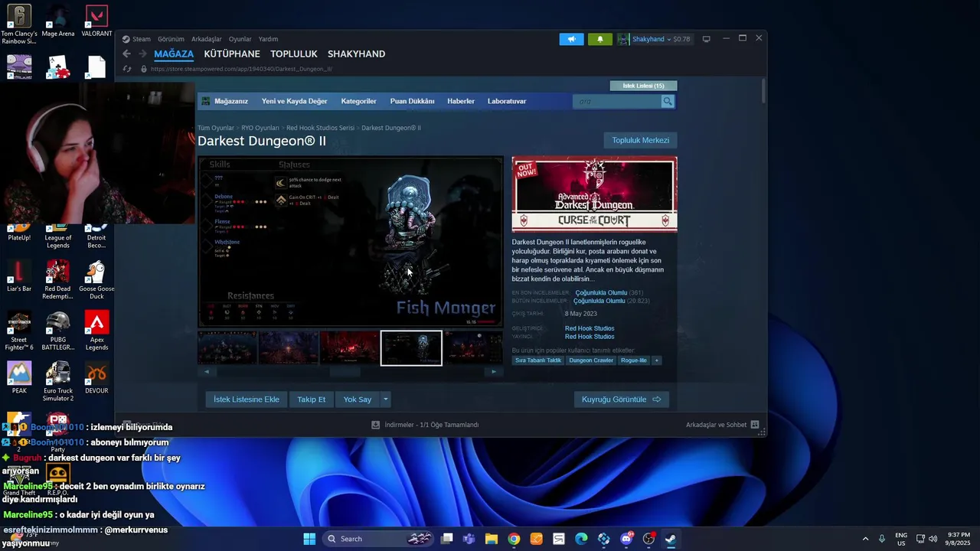Image resolution: width=980 pixels, height=551 pixels.
Task: Open the Yardım menu
Action: pyautogui.click(x=268, y=39)
